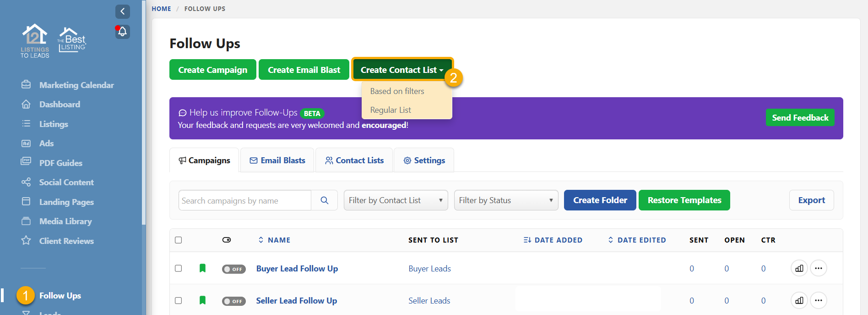The image size is (868, 315).
Task: Open the notifications bell
Action: coord(122,32)
